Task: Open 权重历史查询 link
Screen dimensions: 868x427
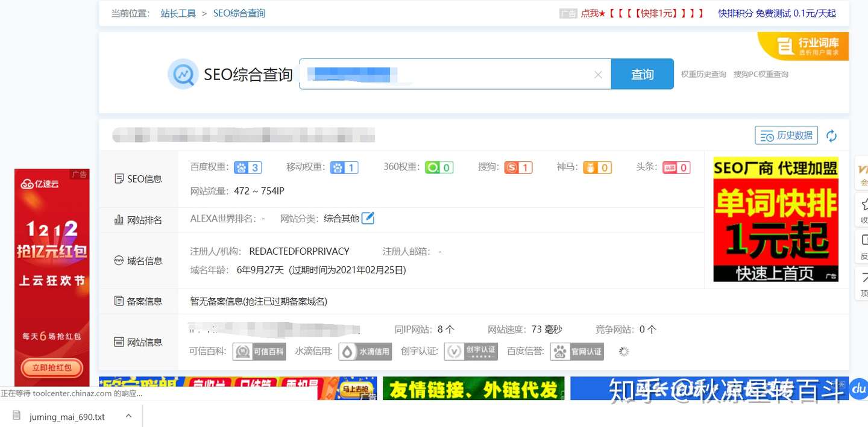Action: (703, 75)
